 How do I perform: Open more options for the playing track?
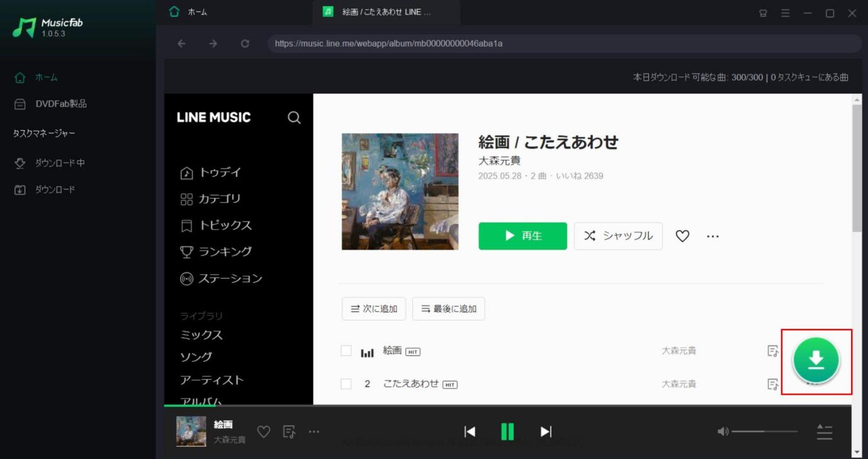tap(313, 431)
